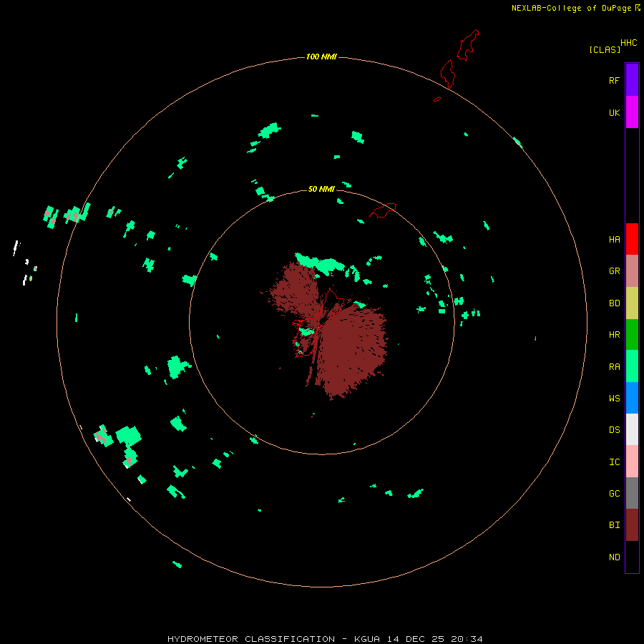Click the [CLAS] units label
Viewport: 644px width, 644px height.
pyautogui.click(x=605, y=49)
